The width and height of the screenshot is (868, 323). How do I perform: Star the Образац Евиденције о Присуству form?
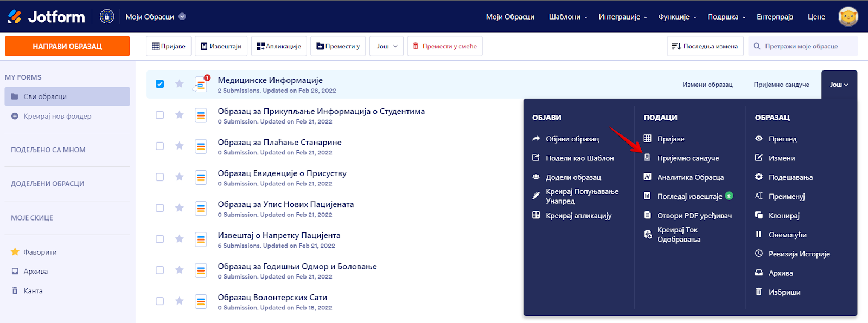tap(180, 177)
